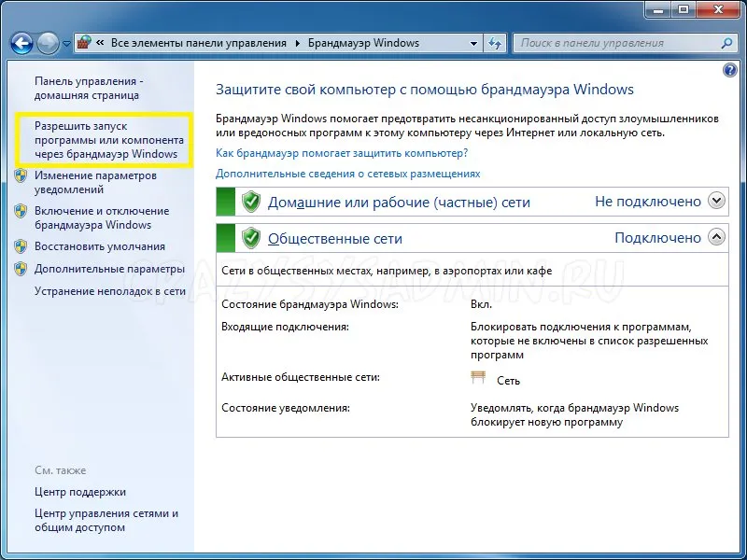Click 'Вкл.' firewall state value
The image size is (747, 560).
tap(481, 304)
